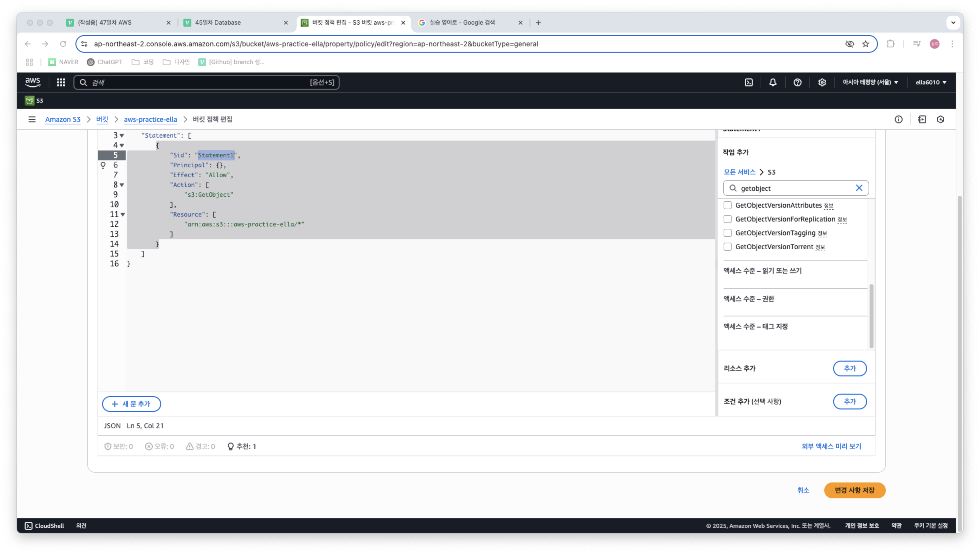Reload the page

click(x=63, y=44)
